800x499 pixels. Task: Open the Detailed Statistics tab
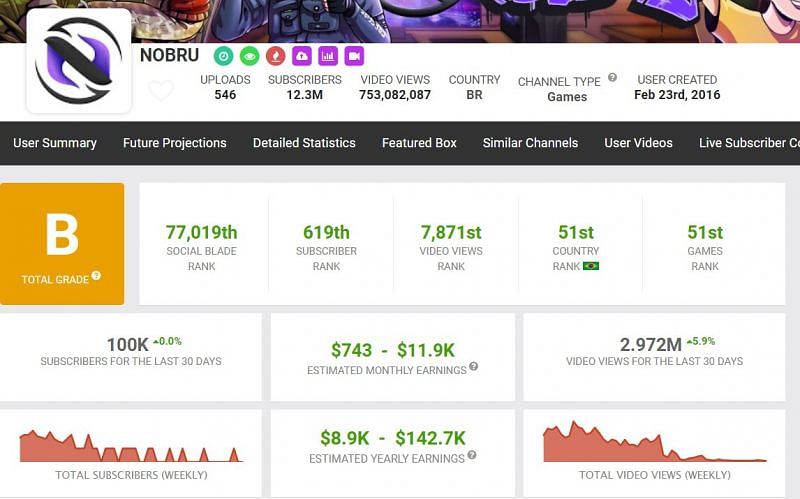coord(304,143)
